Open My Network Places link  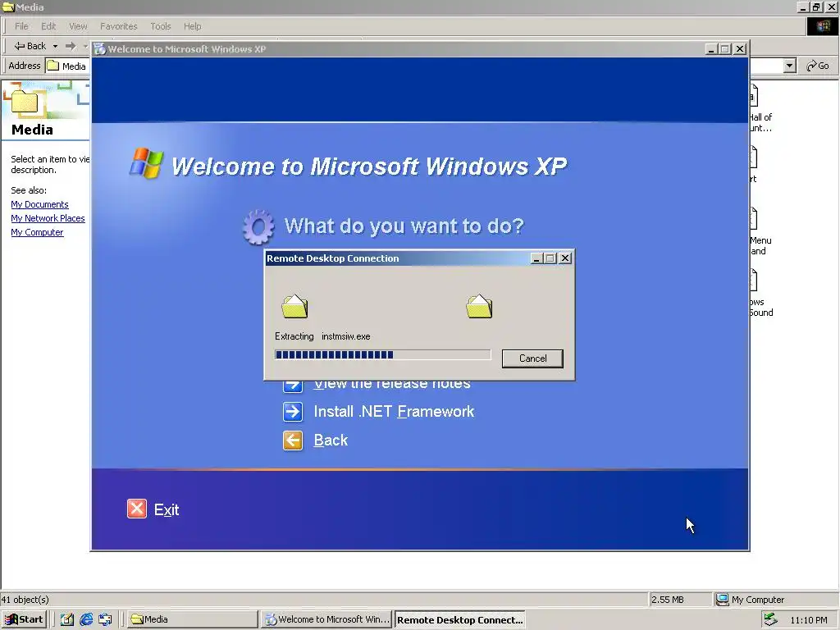pyautogui.click(x=48, y=218)
